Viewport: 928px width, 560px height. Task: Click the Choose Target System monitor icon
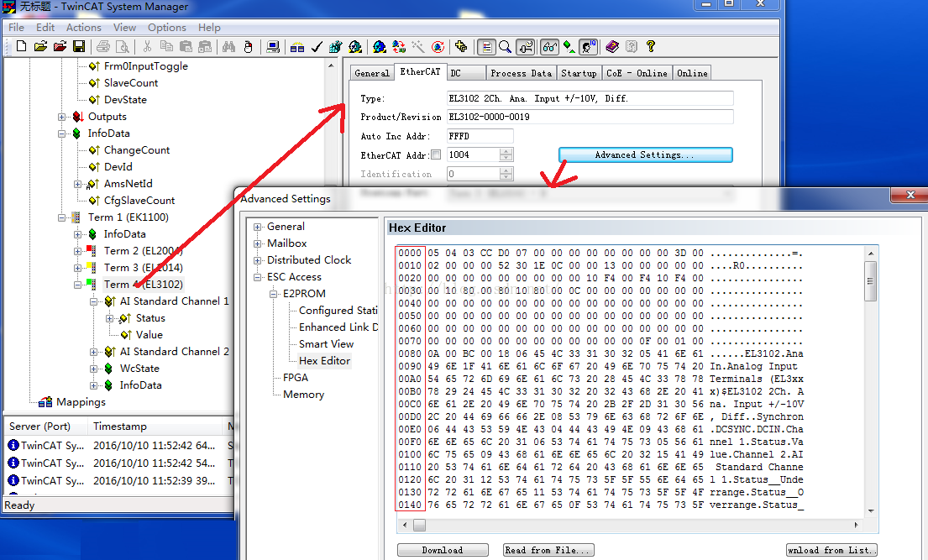click(273, 48)
